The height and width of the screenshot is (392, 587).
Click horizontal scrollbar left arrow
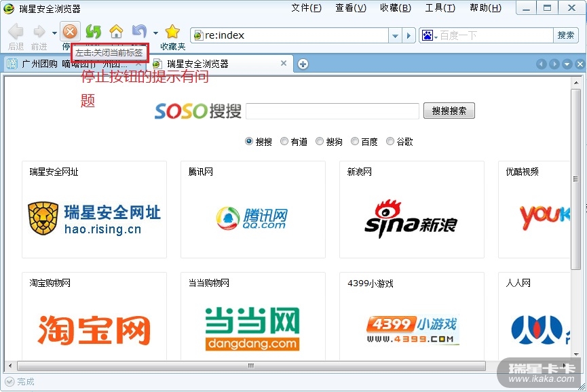[x=10, y=366]
